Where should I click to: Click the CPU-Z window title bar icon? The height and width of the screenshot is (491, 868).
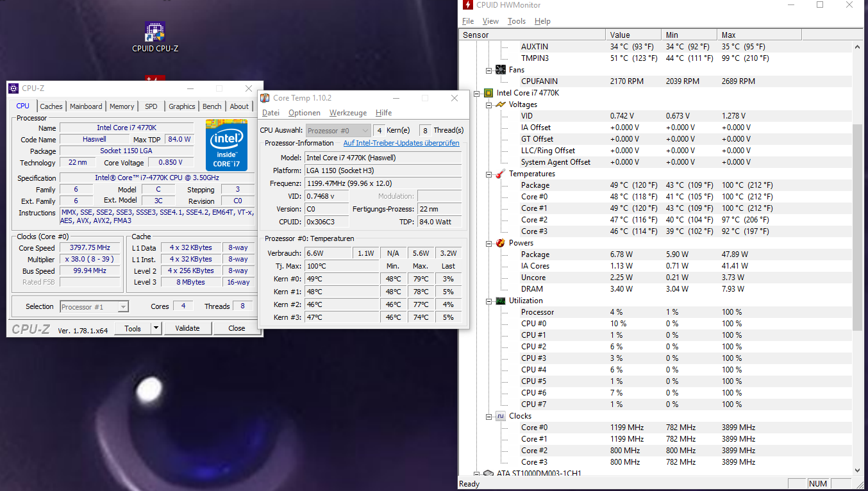point(13,88)
